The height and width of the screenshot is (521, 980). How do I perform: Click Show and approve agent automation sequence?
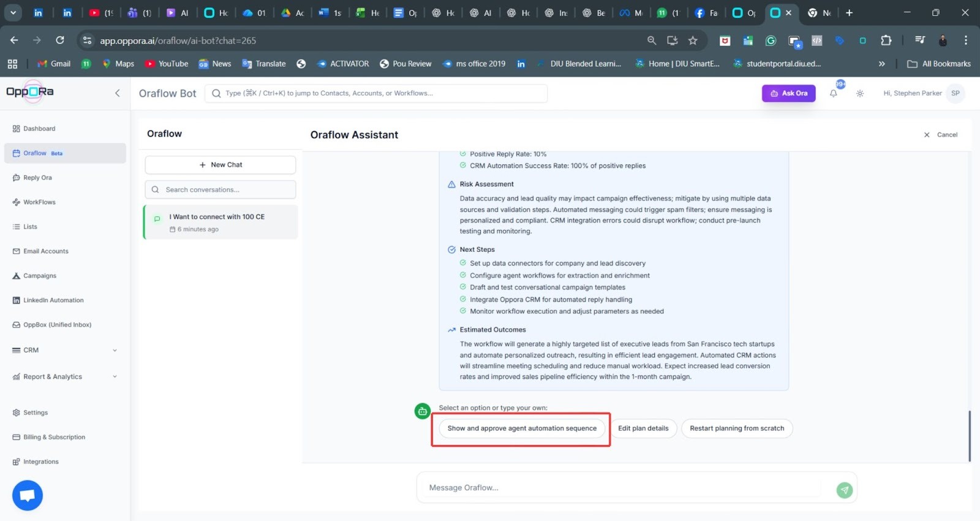pyautogui.click(x=521, y=428)
